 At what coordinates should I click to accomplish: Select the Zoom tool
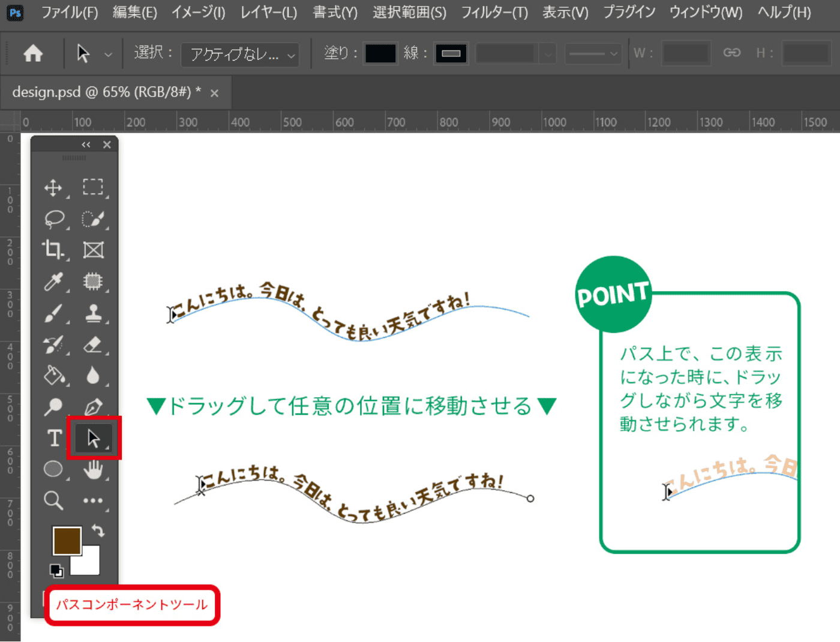tap(53, 500)
